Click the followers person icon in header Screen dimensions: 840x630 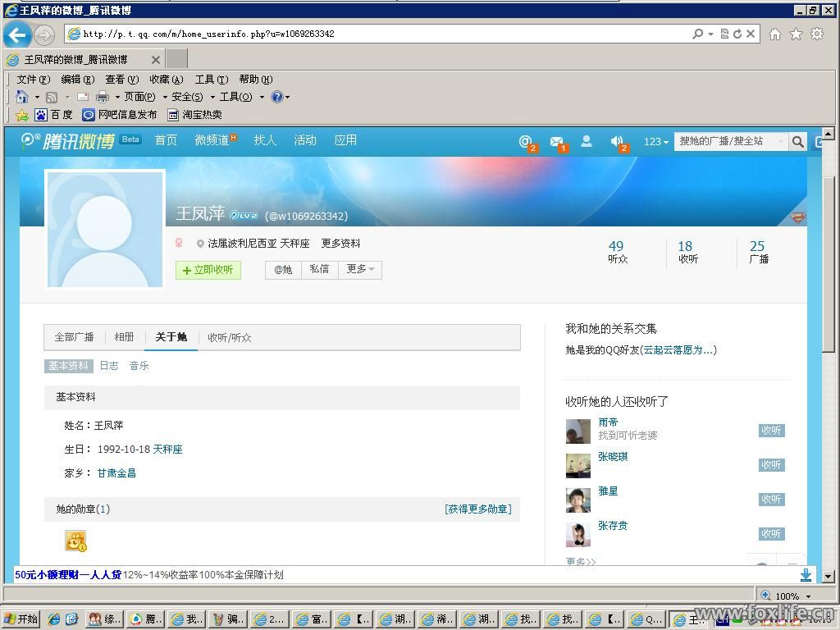point(587,141)
